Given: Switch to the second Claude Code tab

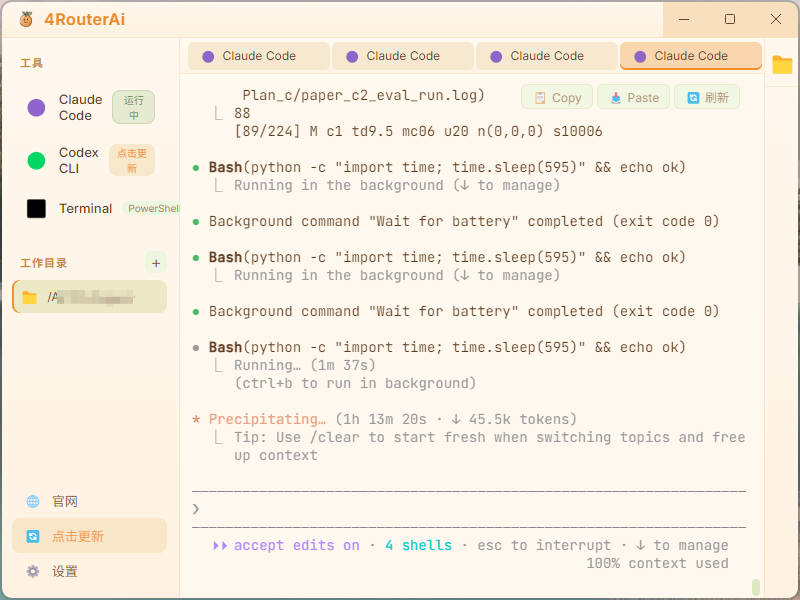Looking at the screenshot, I should pos(403,56).
